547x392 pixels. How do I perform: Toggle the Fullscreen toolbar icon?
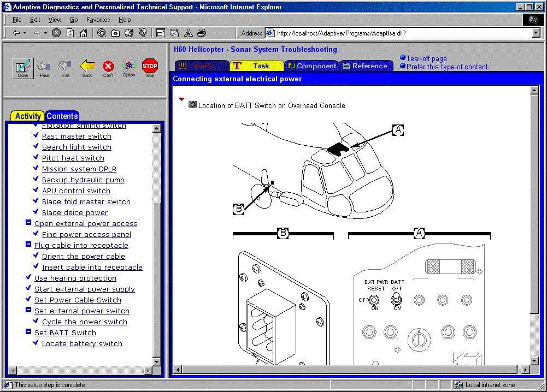pos(161,33)
